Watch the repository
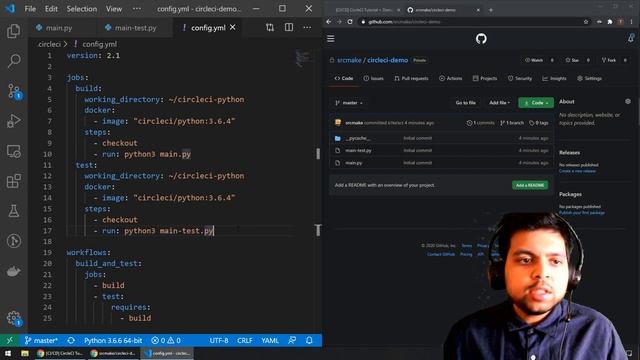The width and height of the screenshot is (640, 360). [x=534, y=60]
